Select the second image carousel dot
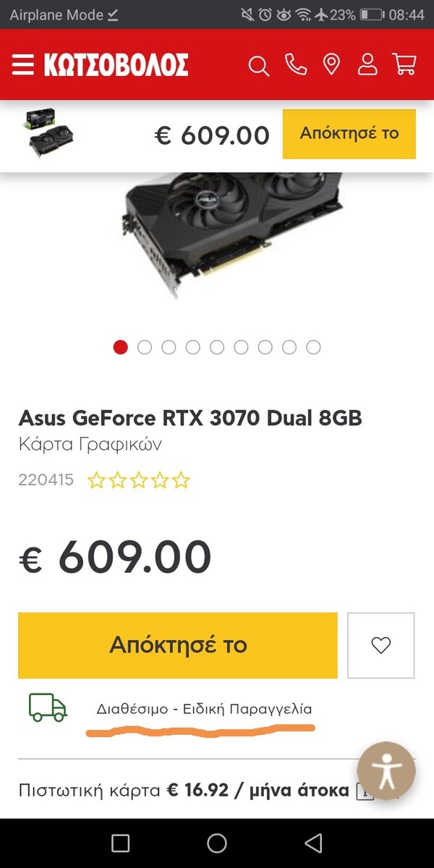The height and width of the screenshot is (868, 434). 145,347
